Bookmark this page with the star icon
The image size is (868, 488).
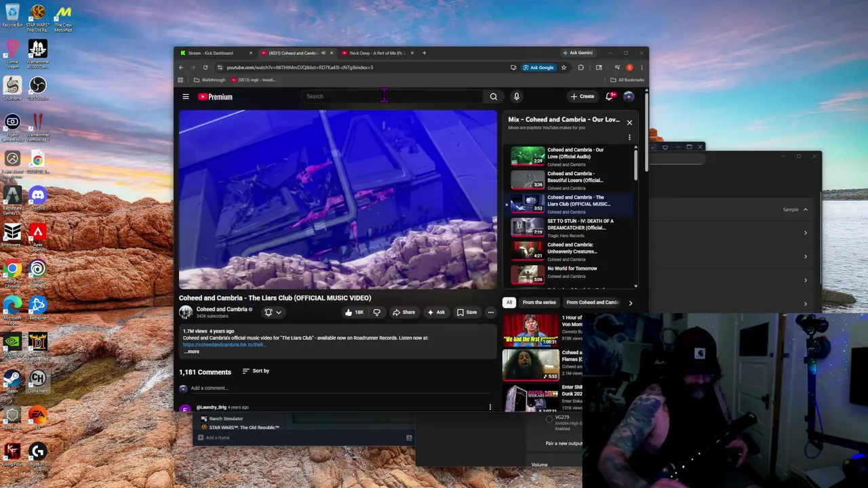click(x=564, y=67)
